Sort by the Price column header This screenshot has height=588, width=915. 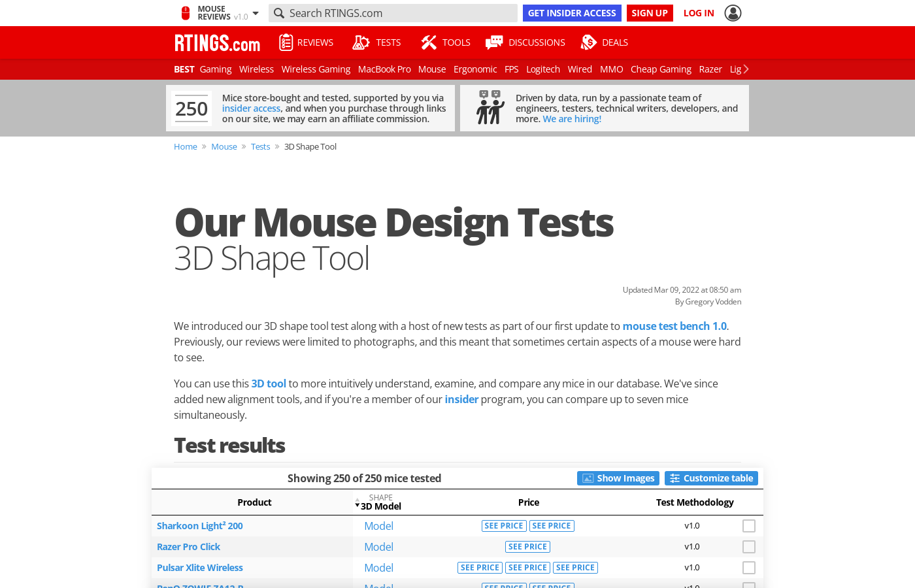click(529, 502)
